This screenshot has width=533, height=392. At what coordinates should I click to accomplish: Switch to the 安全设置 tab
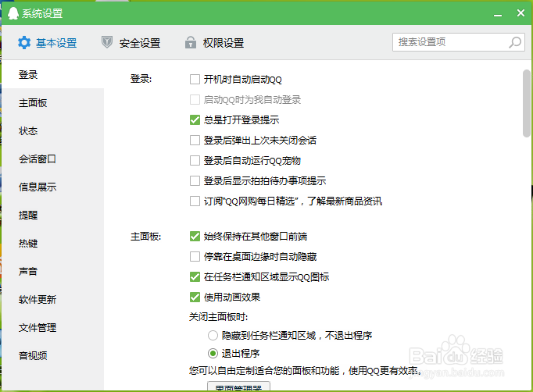[131, 43]
